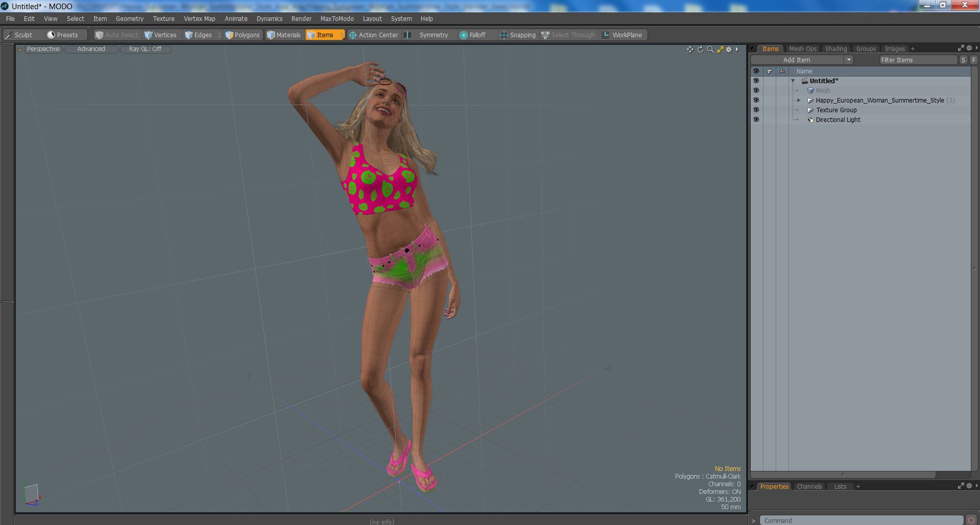Switch to the Shading tab

click(x=836, y=49)
